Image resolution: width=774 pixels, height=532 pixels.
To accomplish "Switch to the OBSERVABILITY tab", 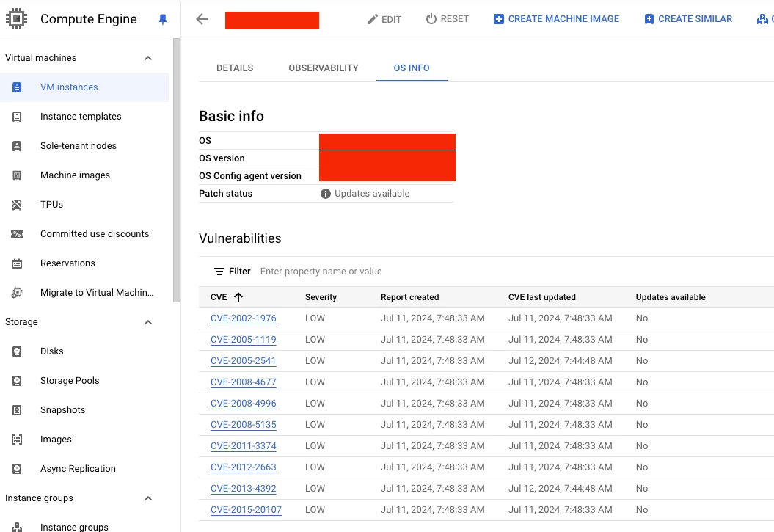I will pyautogui.click(x=324, y=68).
